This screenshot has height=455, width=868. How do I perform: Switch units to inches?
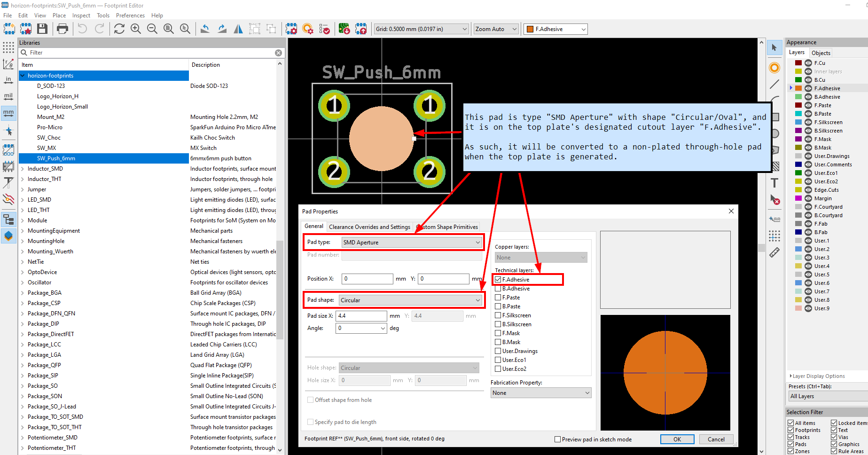click(x=8, y=80)
